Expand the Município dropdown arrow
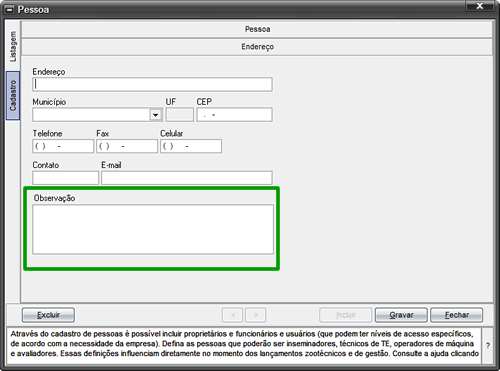 click(156, 115)
